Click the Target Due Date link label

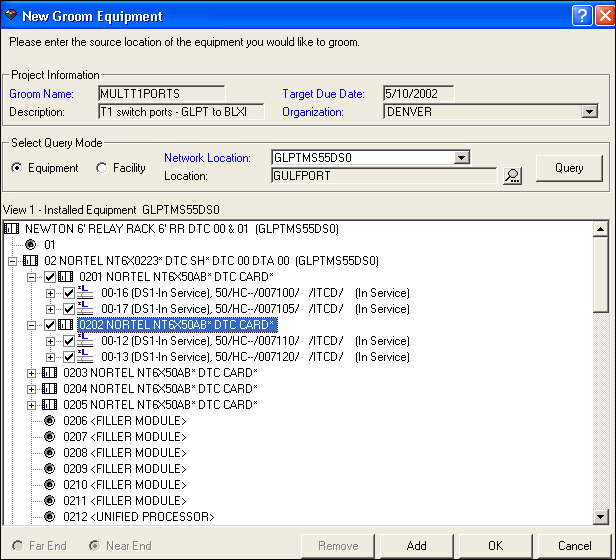[323, 94]
